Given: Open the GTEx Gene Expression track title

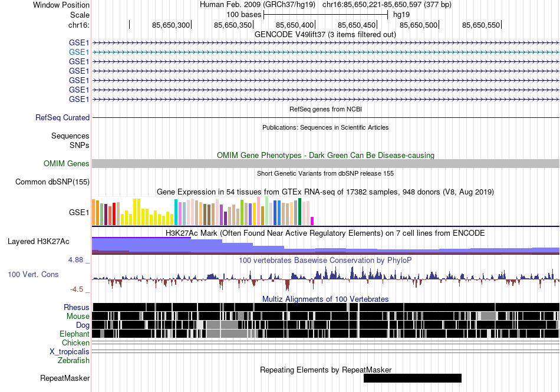Looking at the screenshot, I should tap(325, 192).
